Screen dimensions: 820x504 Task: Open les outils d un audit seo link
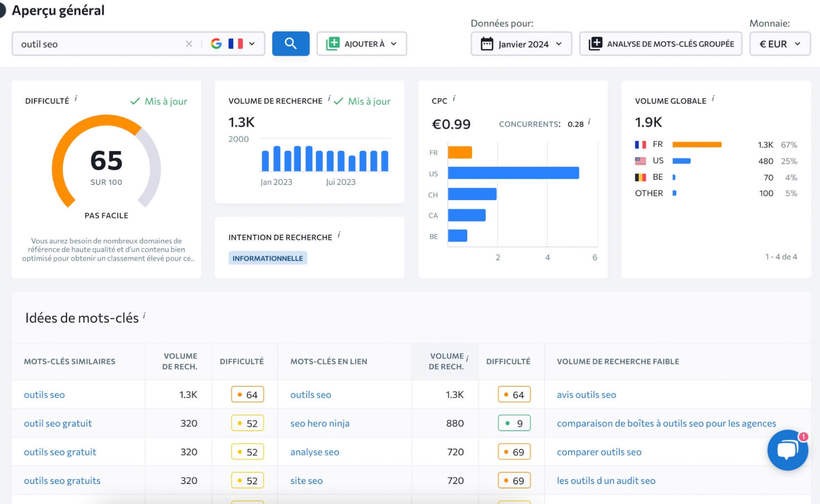[606, 481]
